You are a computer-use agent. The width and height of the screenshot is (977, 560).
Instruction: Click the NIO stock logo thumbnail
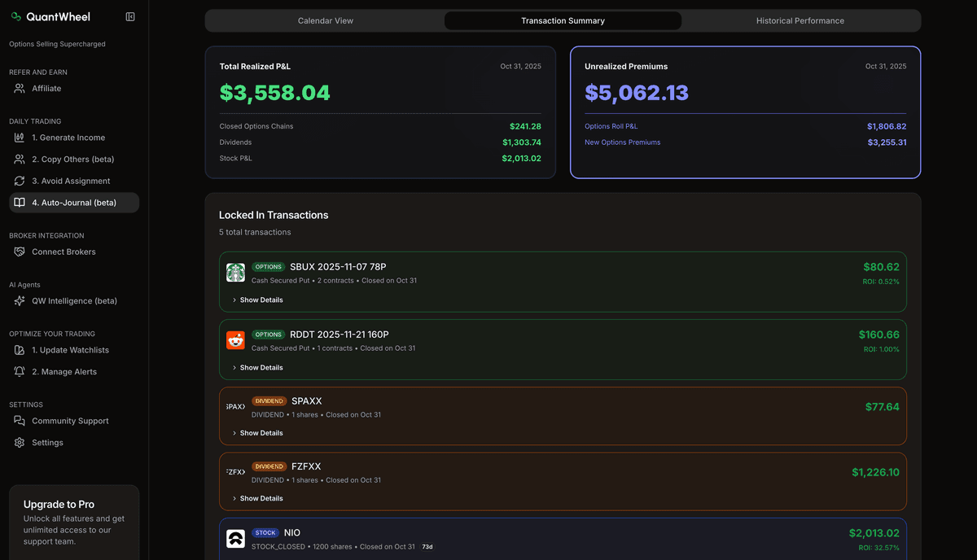[x=235, y=538]
